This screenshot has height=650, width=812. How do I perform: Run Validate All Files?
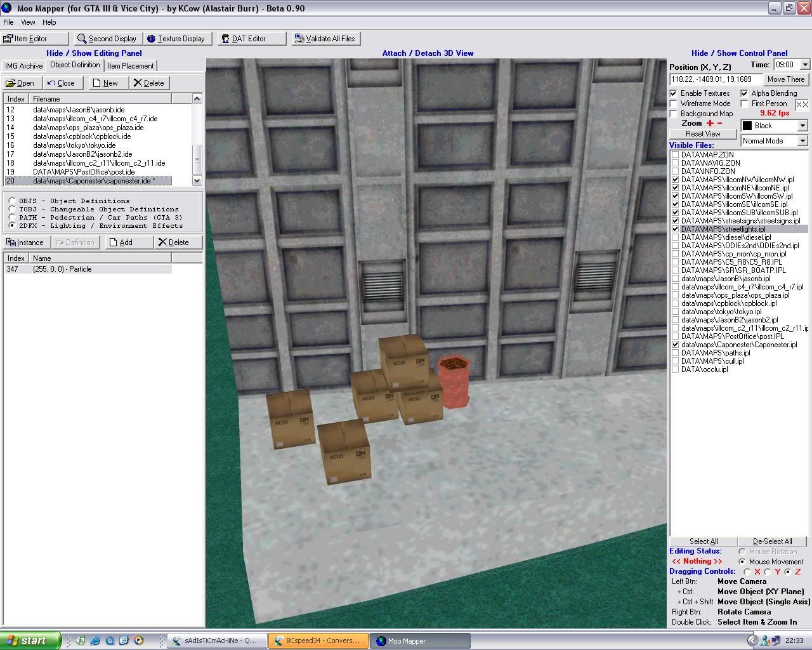[325, 38]
